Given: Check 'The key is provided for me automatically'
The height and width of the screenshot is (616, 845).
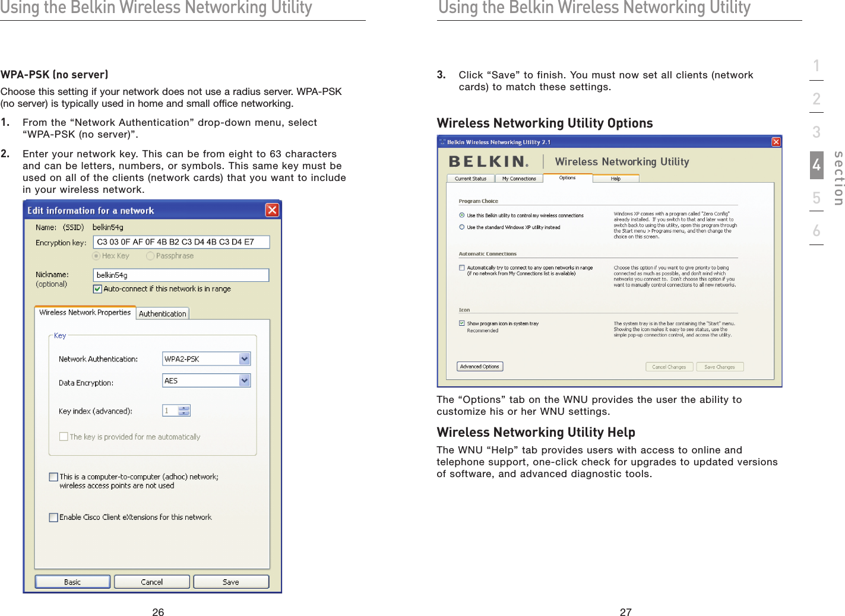Looking at the screenshot, I should (64, 436).
